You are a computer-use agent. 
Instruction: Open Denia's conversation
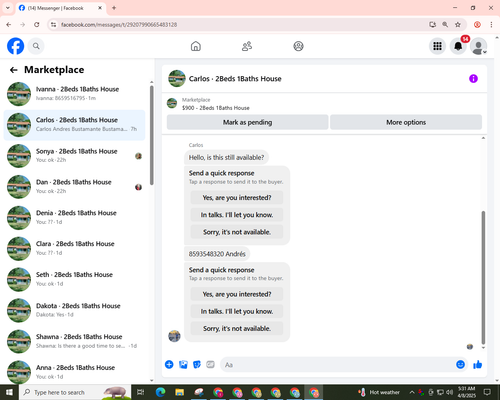(74, 218)
